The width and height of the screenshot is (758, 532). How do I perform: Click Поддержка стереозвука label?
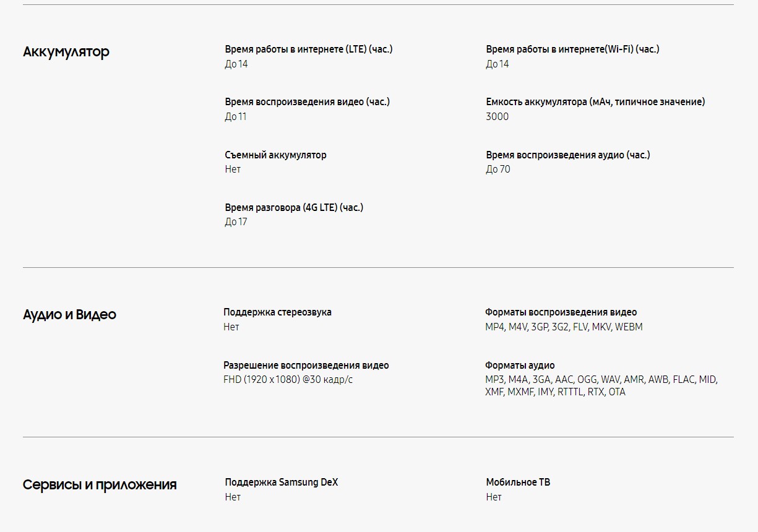(277, 312)
